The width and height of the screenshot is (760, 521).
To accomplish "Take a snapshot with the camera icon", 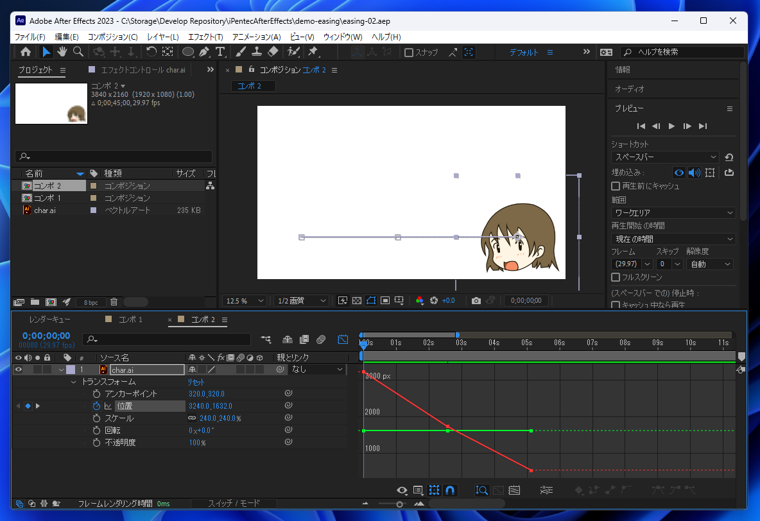I will (x=476, y=301).
